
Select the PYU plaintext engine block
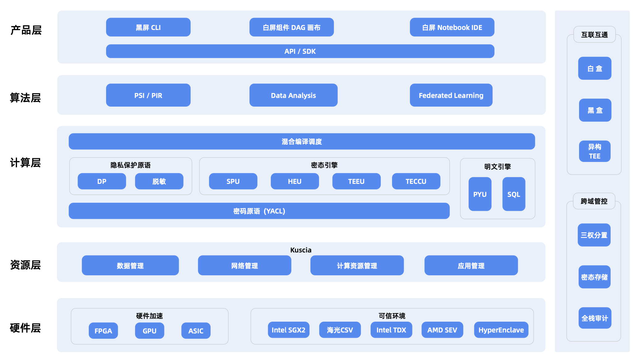(479, 194)
